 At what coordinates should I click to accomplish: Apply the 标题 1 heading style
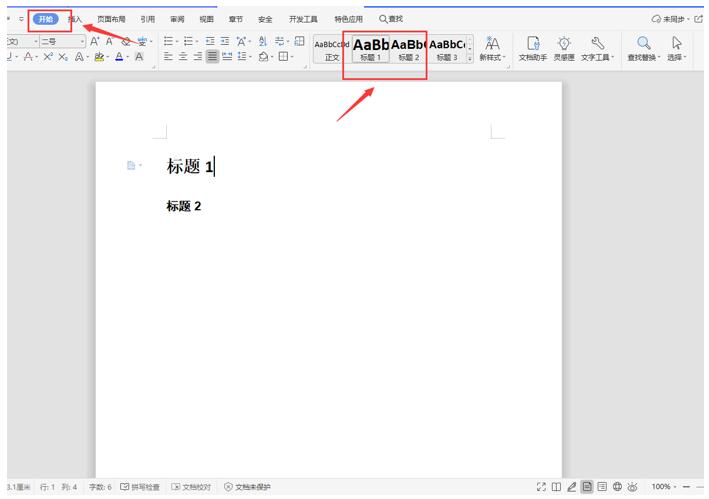click(x=370, y=49)
